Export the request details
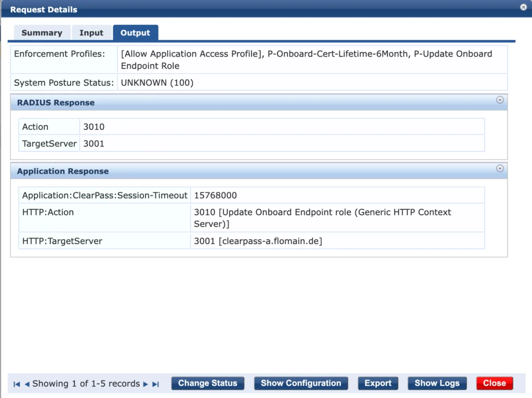The width and height of the screenshot is (532, 398). point(378,383)
